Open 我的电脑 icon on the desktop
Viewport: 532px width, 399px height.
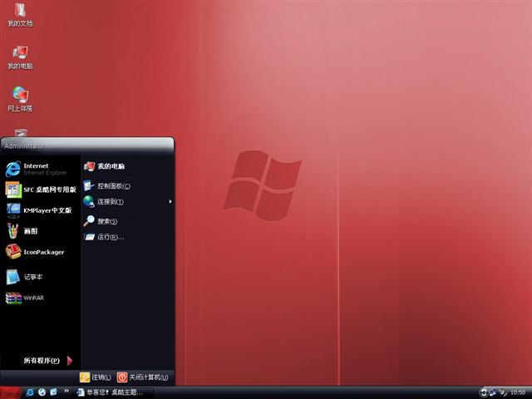(x=20, y=57)
